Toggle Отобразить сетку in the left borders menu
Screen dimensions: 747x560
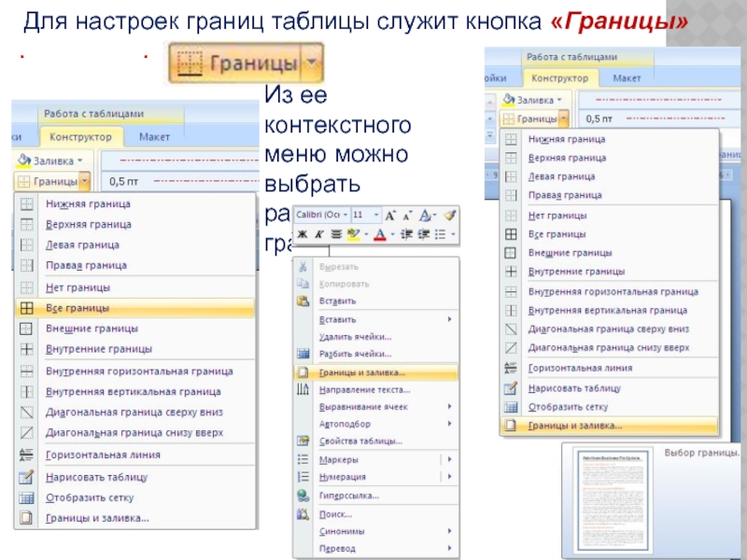89,497
